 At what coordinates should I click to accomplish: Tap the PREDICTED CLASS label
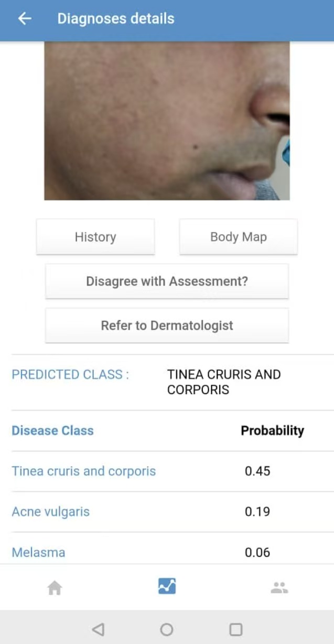pyautogui.click(x=70, y=374)
